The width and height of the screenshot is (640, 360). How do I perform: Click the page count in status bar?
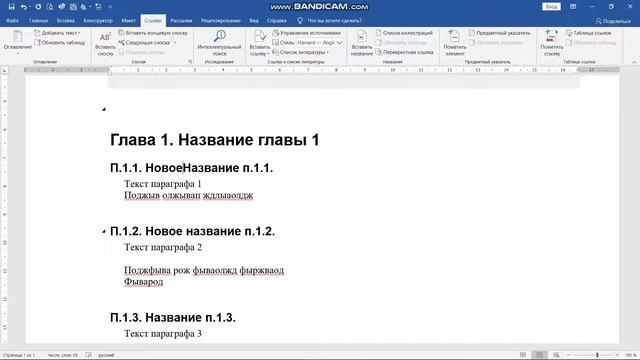[x=18, y=355]
